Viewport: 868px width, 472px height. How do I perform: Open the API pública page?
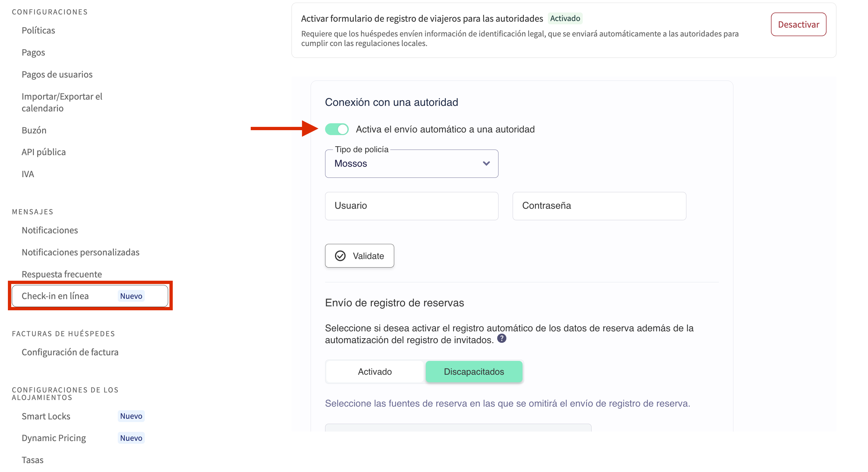(44, 152)
